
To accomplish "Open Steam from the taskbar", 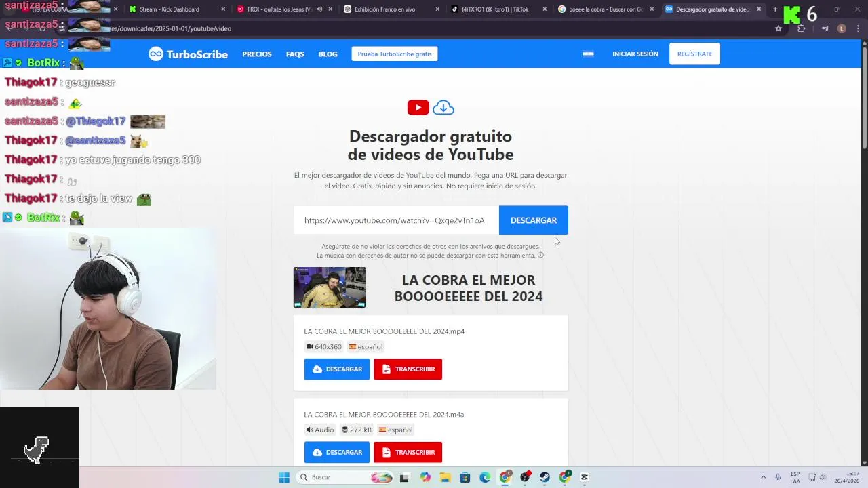I will pos(545,477).
